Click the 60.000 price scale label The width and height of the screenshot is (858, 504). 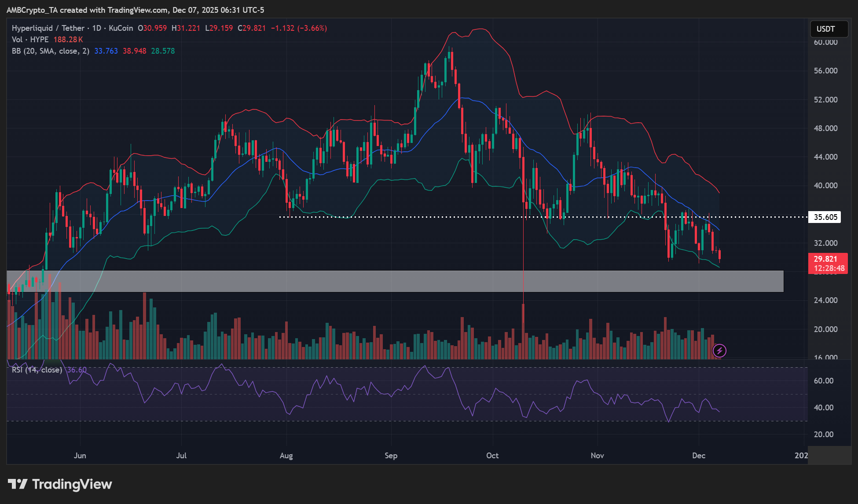(x=825, y=42)
